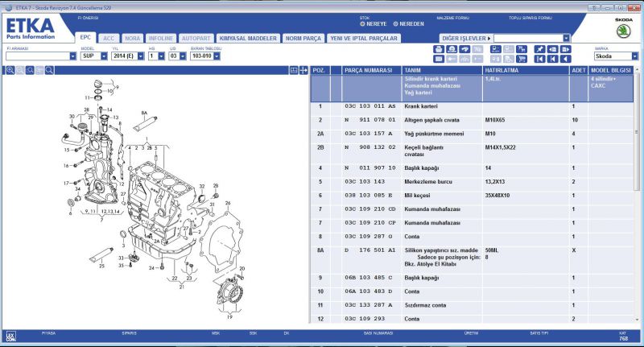Click the PARÇA NUMARASI column header

(371, 70)
